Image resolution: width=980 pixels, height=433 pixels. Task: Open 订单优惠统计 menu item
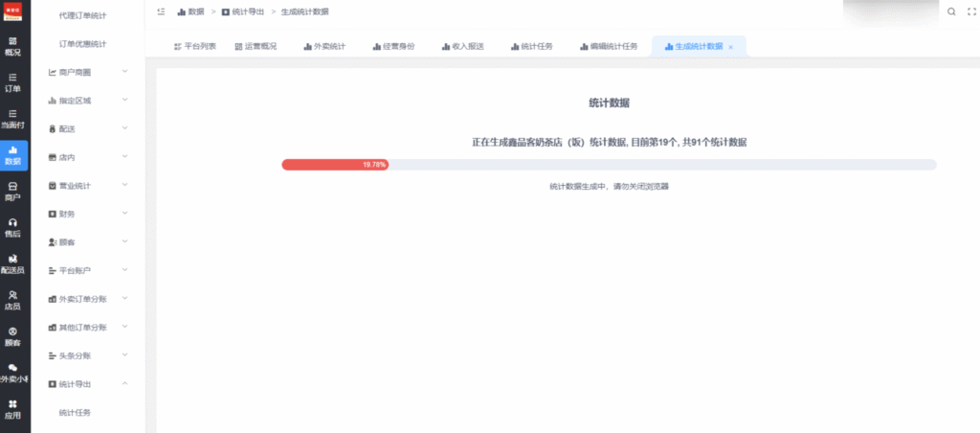(x=82, y=44)
